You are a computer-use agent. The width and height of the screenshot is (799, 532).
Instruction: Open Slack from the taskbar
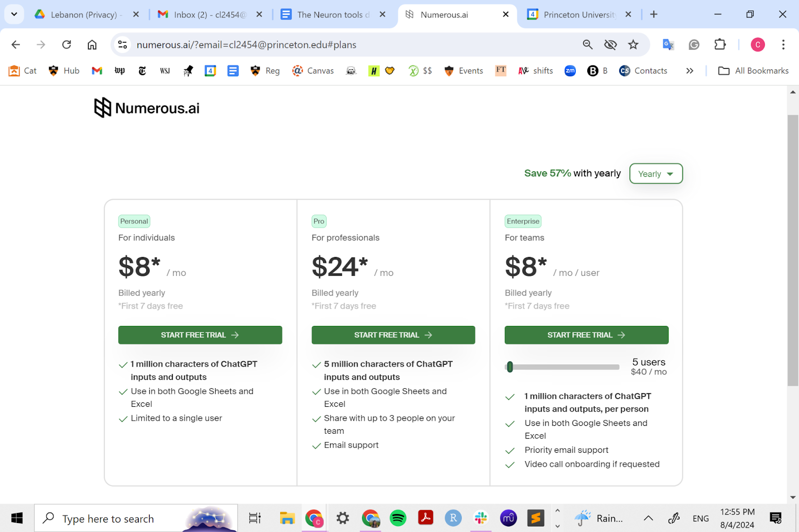[481, 519]
